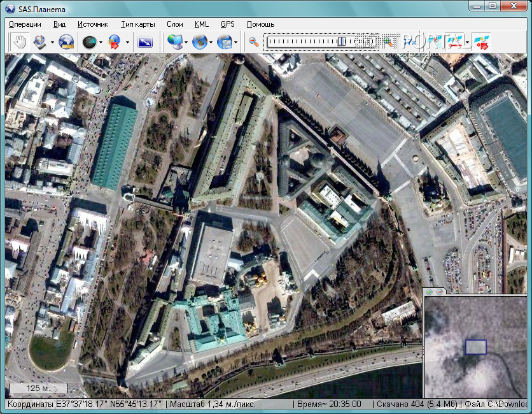
Task: Click the zoom out magnifier icon
Action: 254,42
